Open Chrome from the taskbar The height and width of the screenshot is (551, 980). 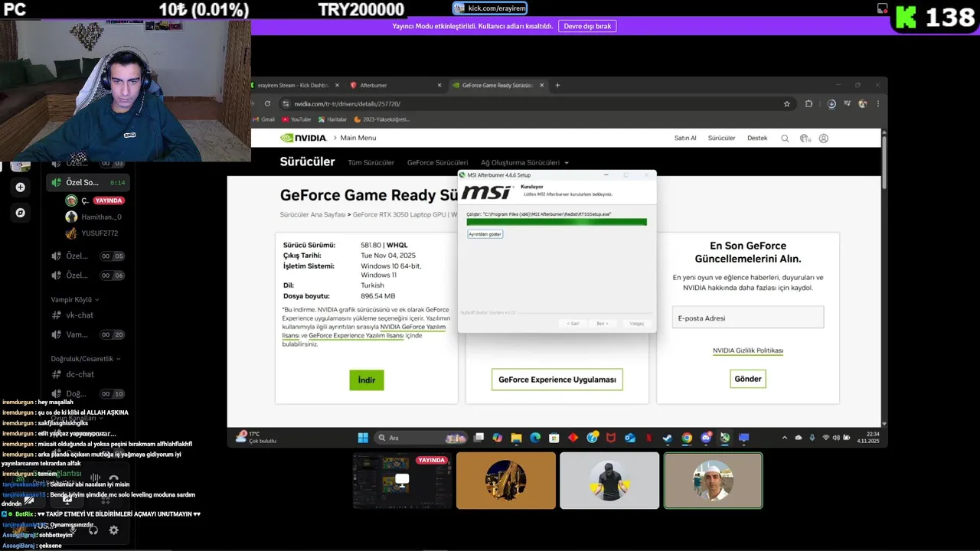686,438
